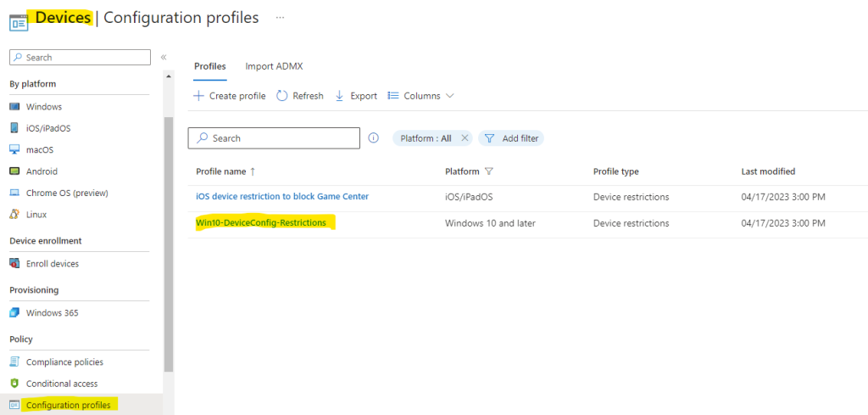
Task: Click the Profile name column header
Action: coord(221,171)
